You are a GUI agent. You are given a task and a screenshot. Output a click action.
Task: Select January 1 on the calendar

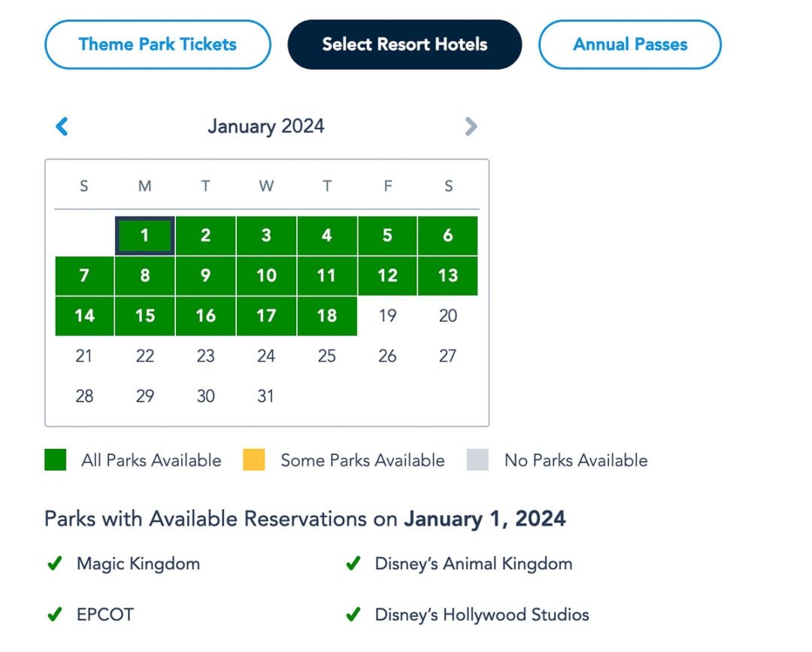[x=145, y=235]
